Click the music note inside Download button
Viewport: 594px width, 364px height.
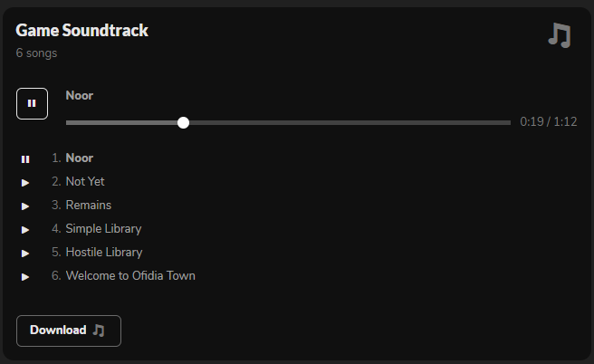99,330
